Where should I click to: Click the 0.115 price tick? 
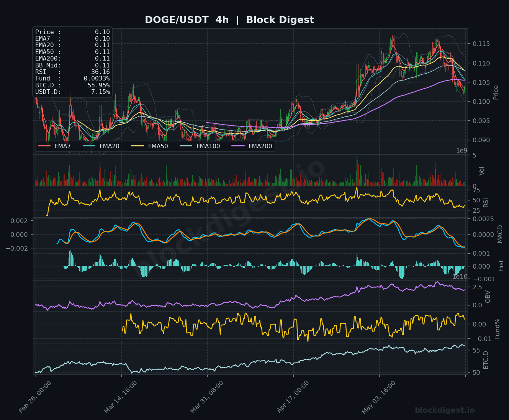point(481,44)
